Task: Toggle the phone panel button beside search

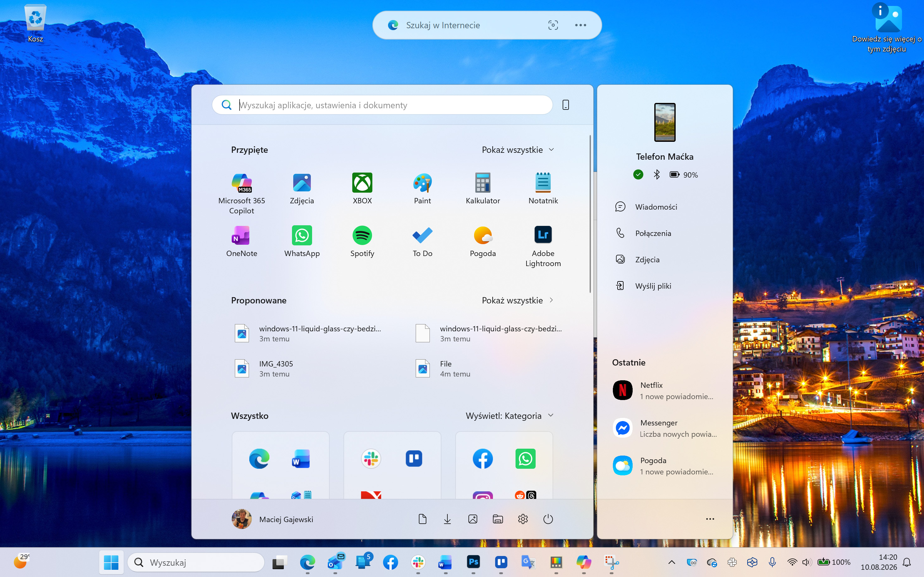Action: pos(565,105)
